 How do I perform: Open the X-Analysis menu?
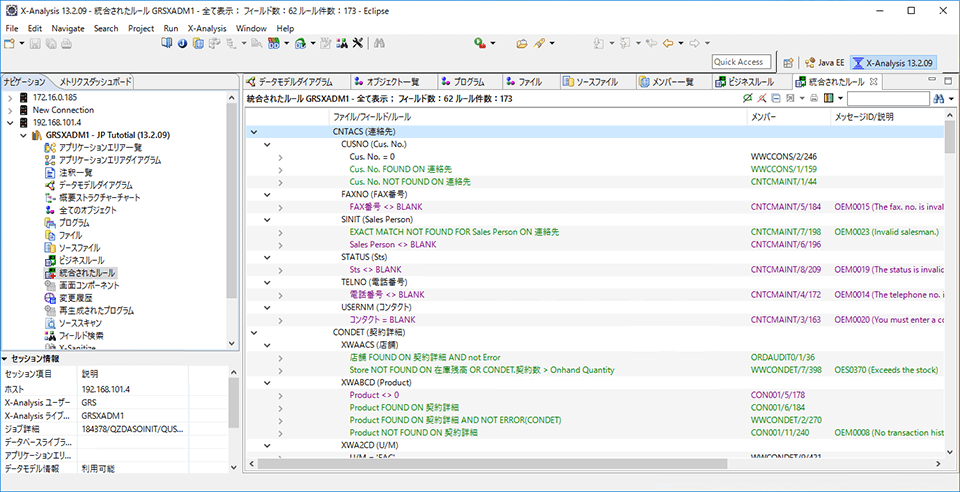[207, 28]
